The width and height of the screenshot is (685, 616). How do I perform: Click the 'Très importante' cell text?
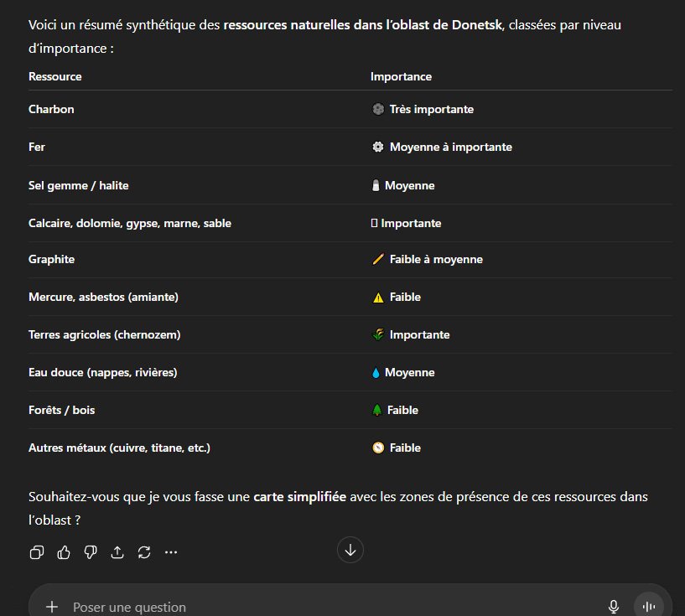(431, 109)
